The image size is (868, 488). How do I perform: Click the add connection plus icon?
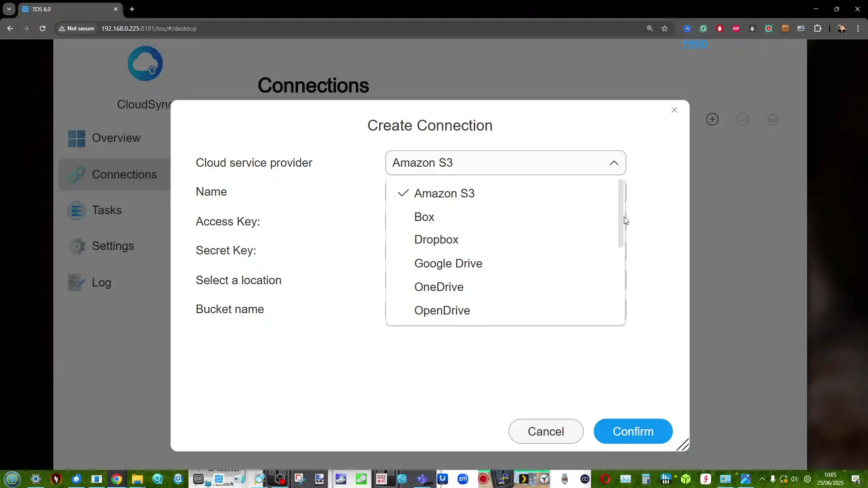712,119
